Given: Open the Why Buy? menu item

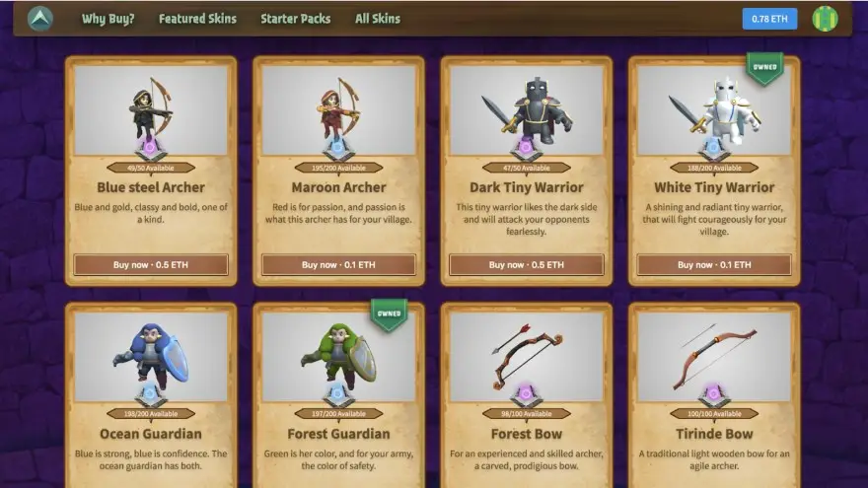Looking at the screenshot, I should 108,19.
